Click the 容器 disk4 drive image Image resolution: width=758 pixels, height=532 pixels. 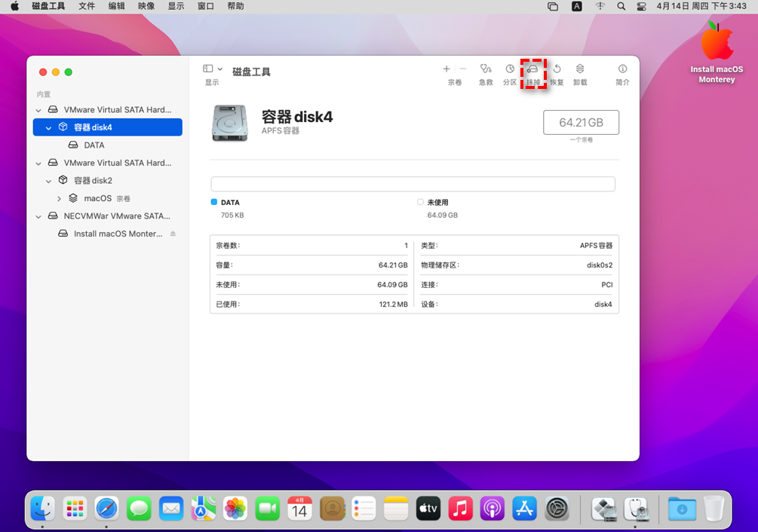point(230,123)
